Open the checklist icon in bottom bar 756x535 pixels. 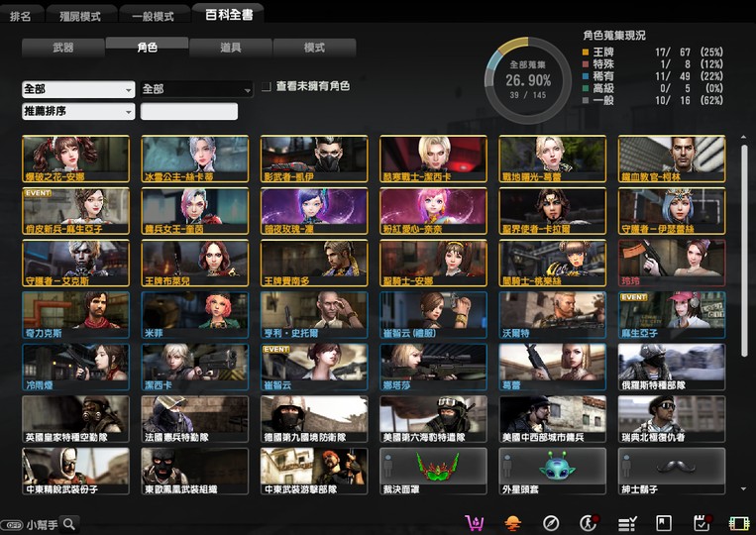click(x=626, y=523)
